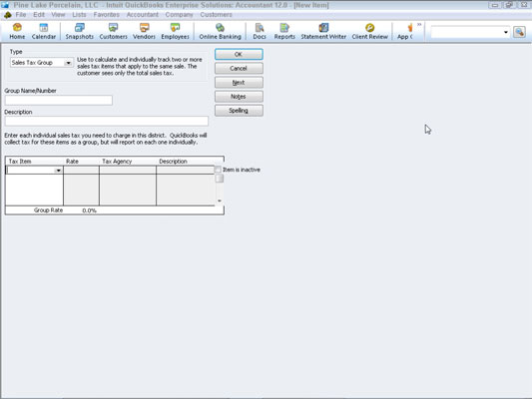Open the Calendar toolbar icon
This screenshot has height=399, width=532.
[x=44, y=31]
